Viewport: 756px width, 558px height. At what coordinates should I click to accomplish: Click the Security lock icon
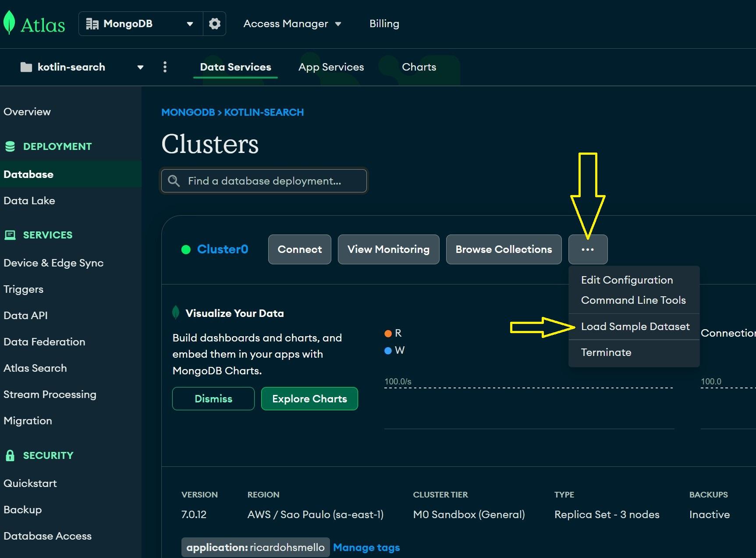coord(10,455)
